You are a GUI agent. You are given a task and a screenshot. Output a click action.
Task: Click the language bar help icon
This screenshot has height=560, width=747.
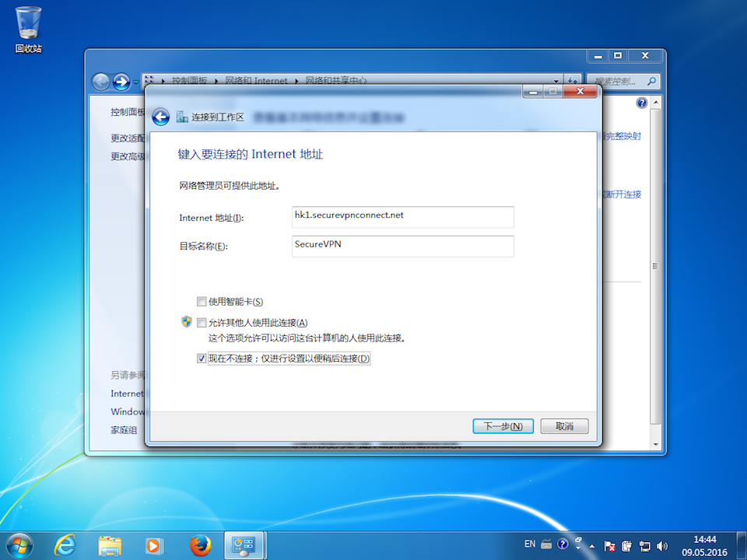(x=562, y=544)
